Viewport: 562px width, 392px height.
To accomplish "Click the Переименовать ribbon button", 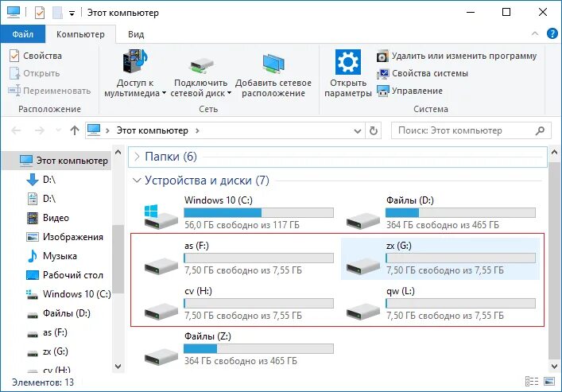I will pos(49,91).
